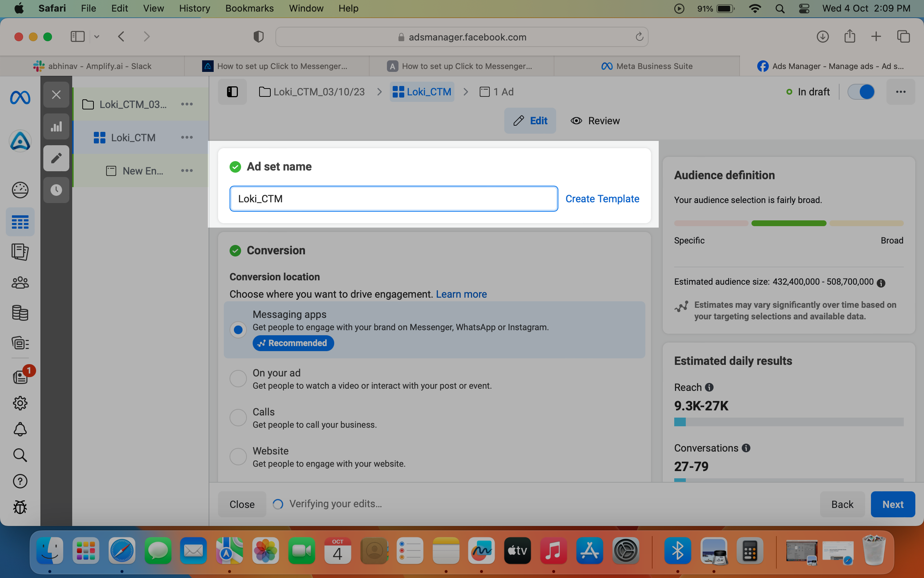Open options menu for Loki_CTM ad set
This screenshot has height=578, width=924.
click(187, 137)
